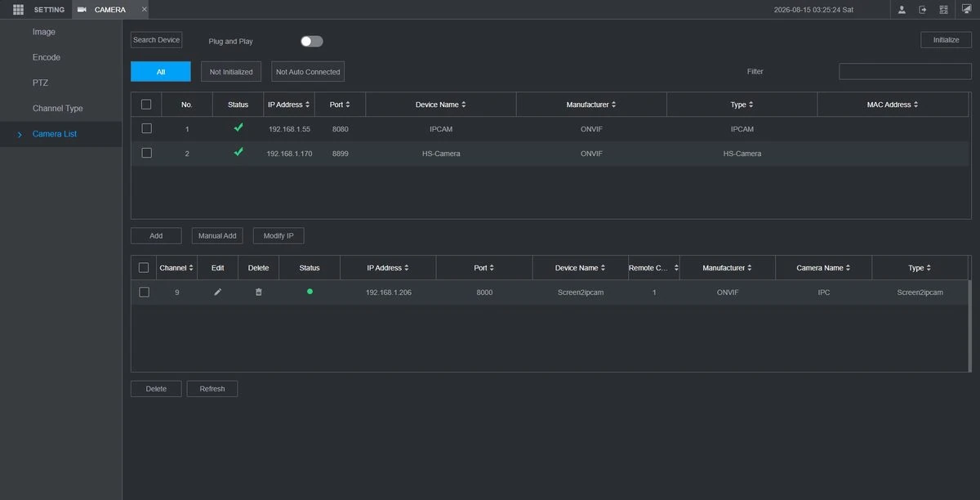Sort by the MAC Address column
Screen dimensions: 980x500
(893, 105)
